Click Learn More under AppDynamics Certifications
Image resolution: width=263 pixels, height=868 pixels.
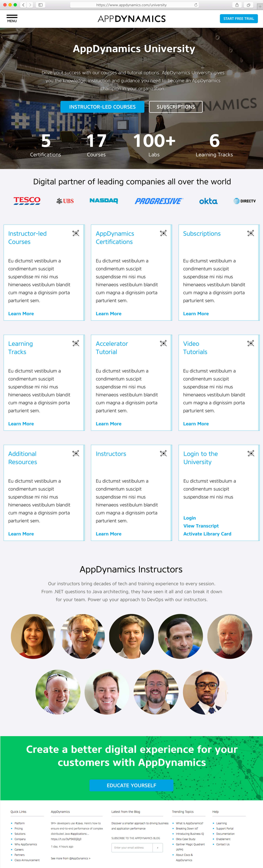[x=108, y=314]
